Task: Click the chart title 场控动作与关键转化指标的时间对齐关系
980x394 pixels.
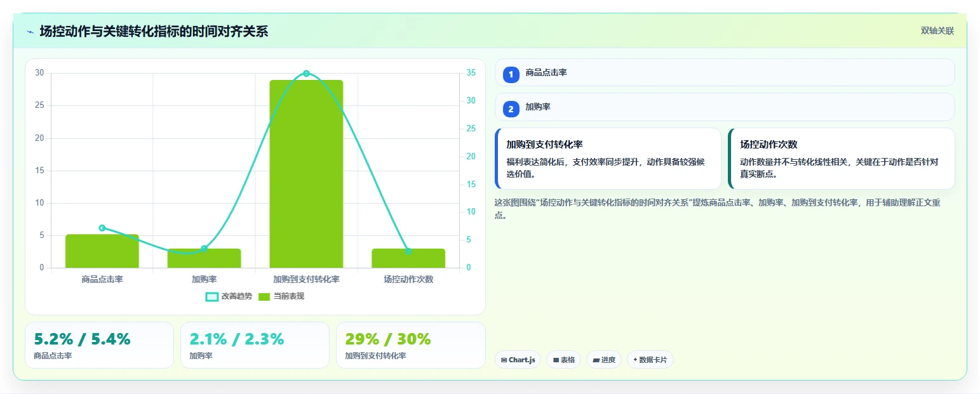Action: pos(154,32)
